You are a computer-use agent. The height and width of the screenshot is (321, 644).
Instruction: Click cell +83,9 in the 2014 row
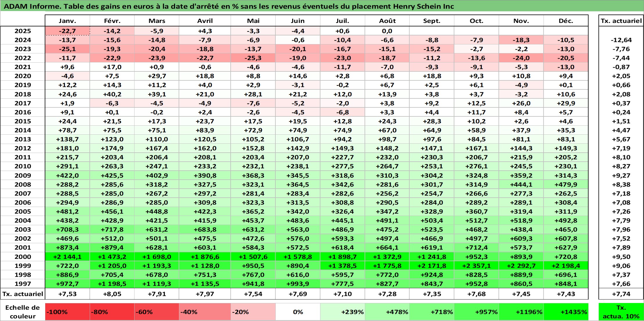tap(205, 130)
